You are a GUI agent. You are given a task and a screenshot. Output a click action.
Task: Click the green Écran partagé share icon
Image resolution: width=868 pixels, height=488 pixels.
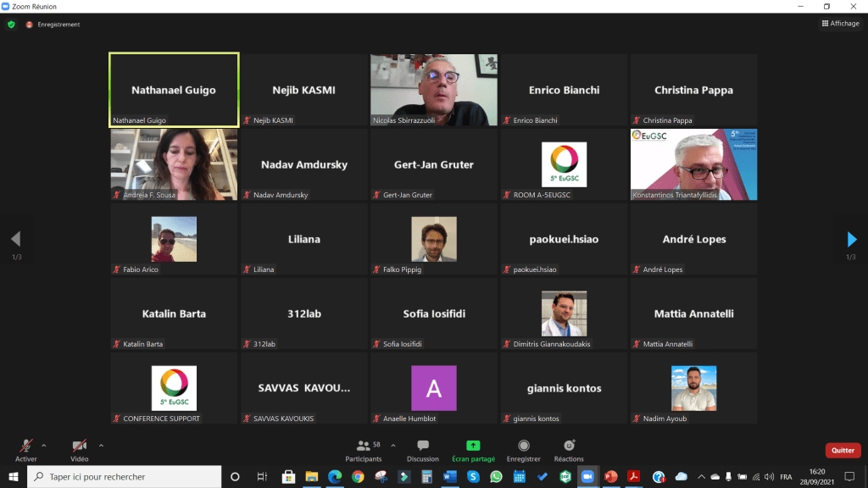coord(473,446)
